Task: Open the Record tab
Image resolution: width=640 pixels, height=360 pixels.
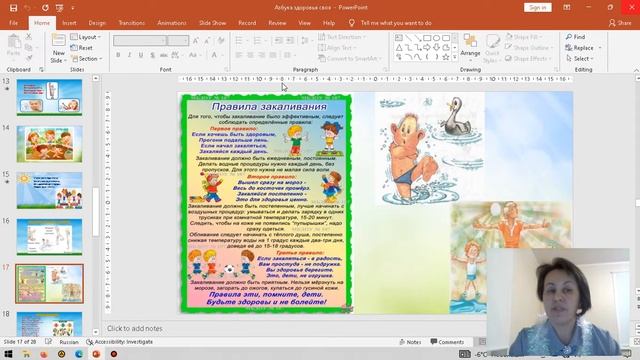Action: click(x=247, y=23)
